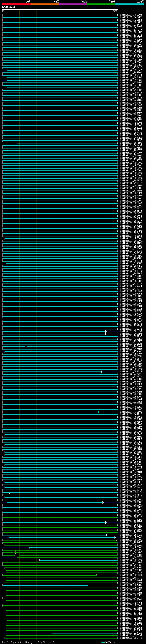Select hit UniRef100_A4RYR3
The height and width of the screenshot is (644, 146).
click(x=131, y=17)
